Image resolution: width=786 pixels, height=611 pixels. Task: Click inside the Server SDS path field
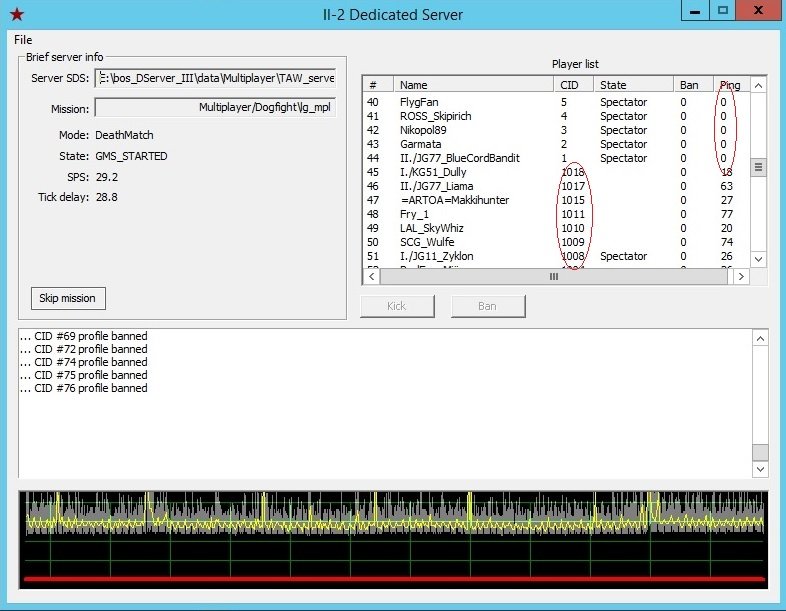[215, 78]
